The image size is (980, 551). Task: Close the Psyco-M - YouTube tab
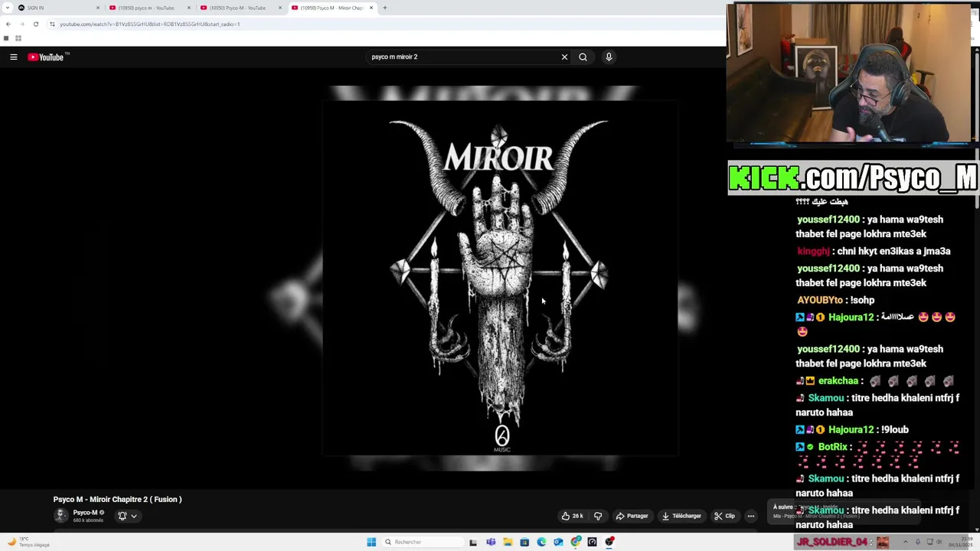[279, 8]
